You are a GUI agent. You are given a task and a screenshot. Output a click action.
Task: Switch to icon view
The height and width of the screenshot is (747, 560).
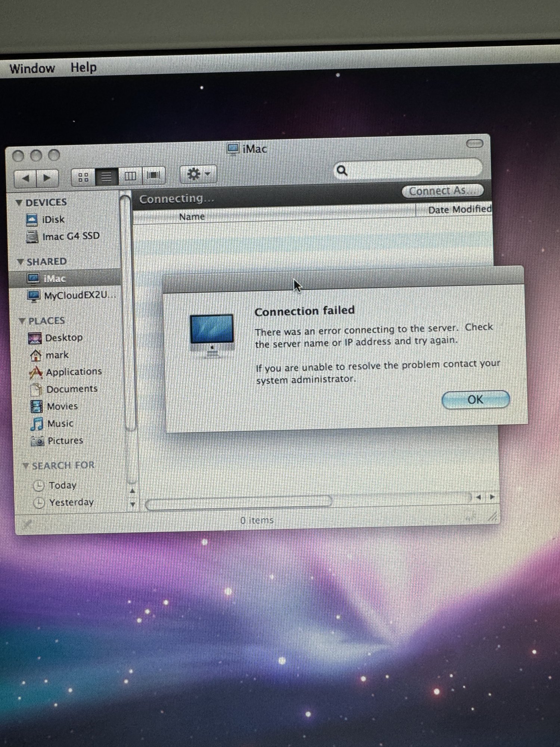(83, 177)
